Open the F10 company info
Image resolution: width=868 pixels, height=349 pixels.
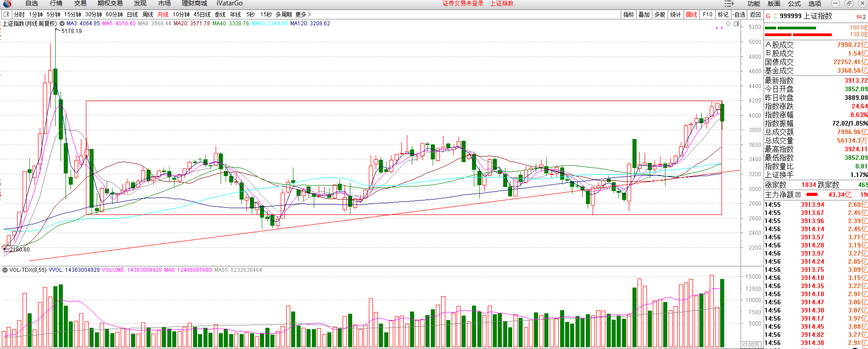point(708,14)
